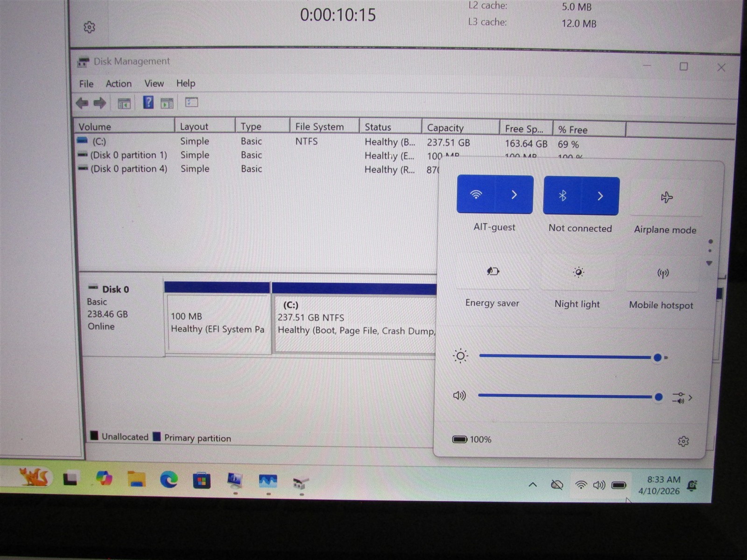
Task: Open the blue Help question-mark toolbar icon
Action: (148, 102)
